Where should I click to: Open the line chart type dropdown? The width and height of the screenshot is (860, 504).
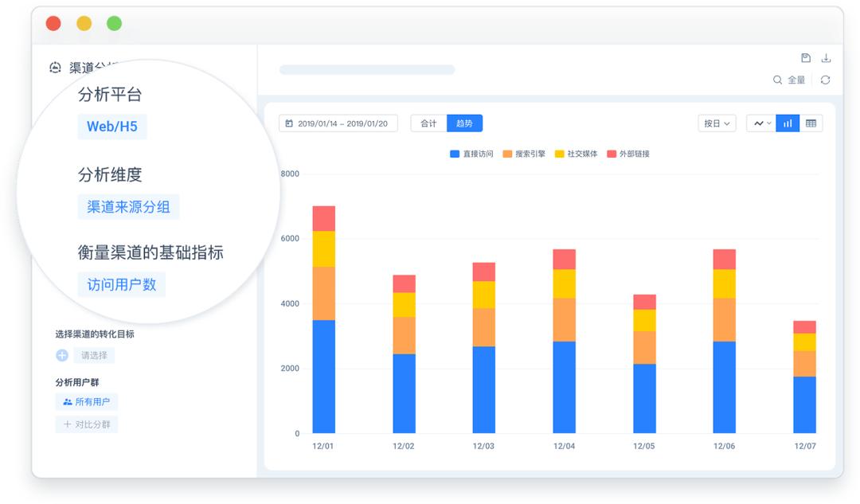(x=762, y=123)
